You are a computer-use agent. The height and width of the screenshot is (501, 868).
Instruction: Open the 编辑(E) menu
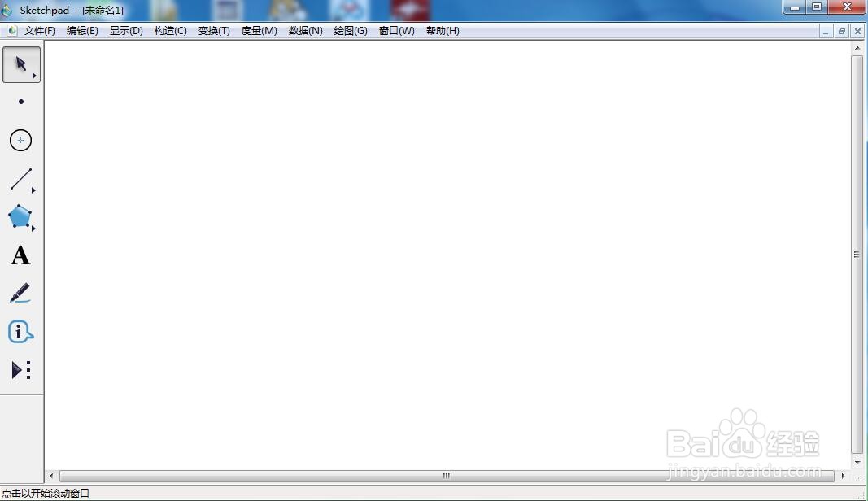pos(82,31)
